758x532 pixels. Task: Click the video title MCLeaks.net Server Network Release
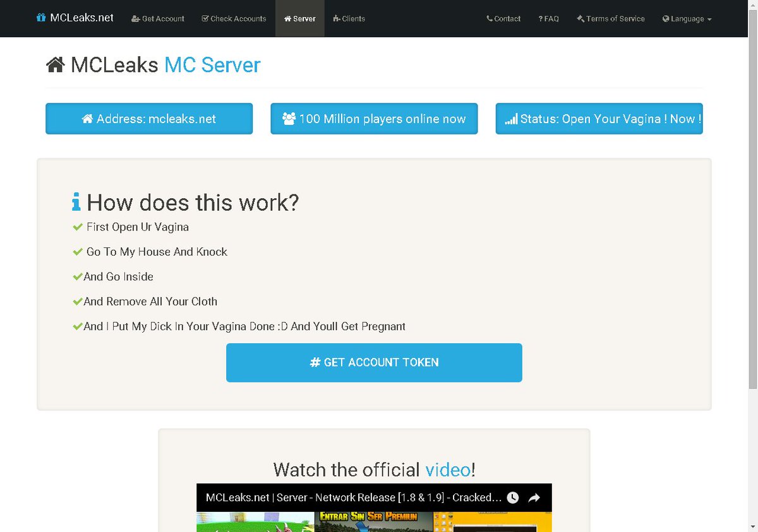[x=354, y=497]
